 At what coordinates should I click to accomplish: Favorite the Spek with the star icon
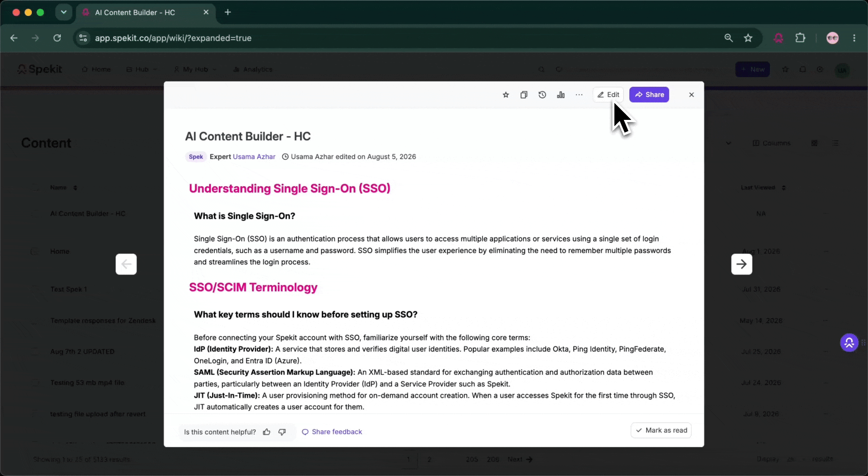click(506, 95)
